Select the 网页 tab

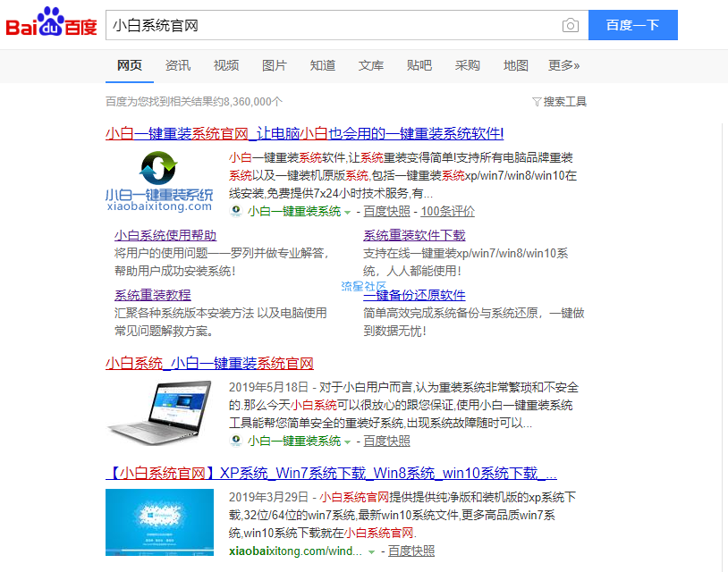[x=129, y=65]
